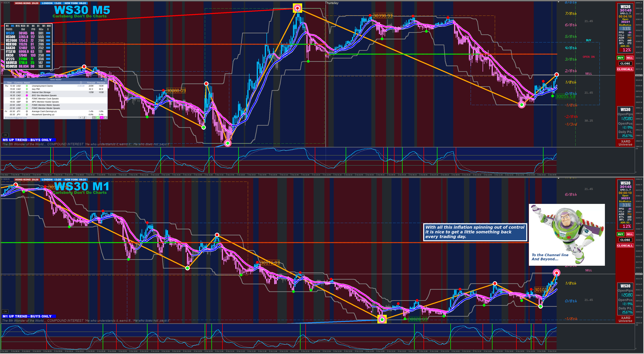
Task: Click Unemployment Claims news event row
Action: tap(42, 86)
